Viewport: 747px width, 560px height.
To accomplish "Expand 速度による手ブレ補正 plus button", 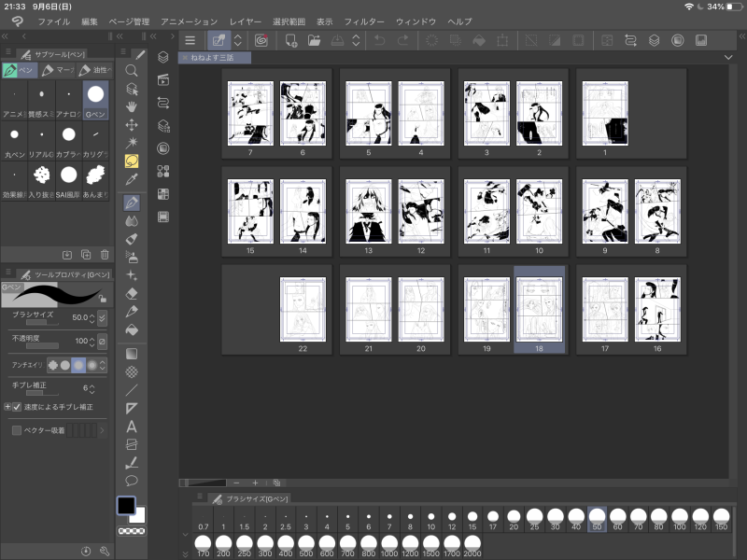I will click(x=7, y=407).
